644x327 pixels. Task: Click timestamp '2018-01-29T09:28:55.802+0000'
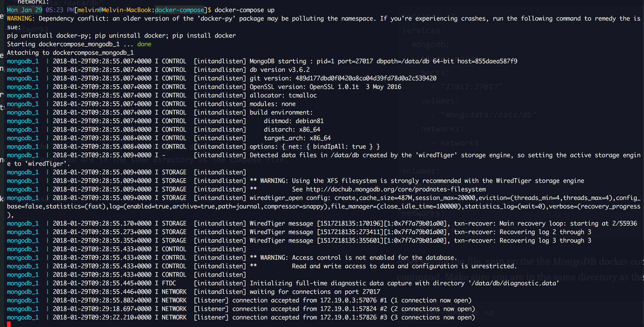point(102,300)
